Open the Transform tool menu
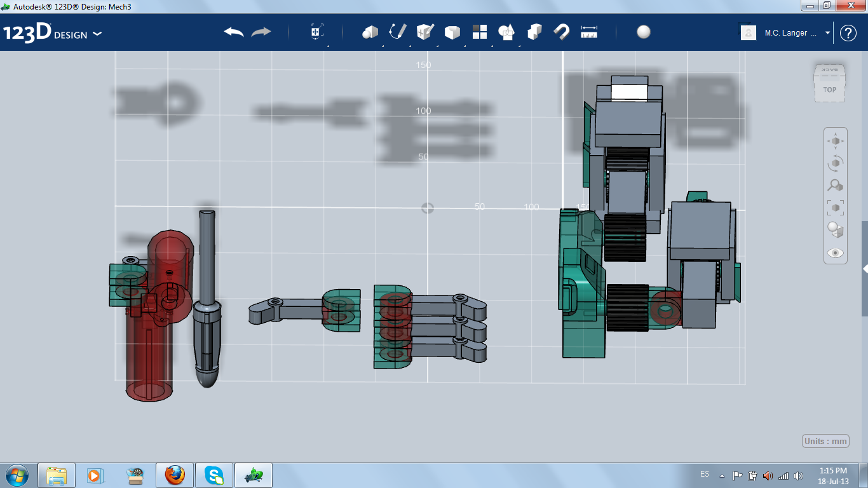The image size is (868, 488). point(317,32)
